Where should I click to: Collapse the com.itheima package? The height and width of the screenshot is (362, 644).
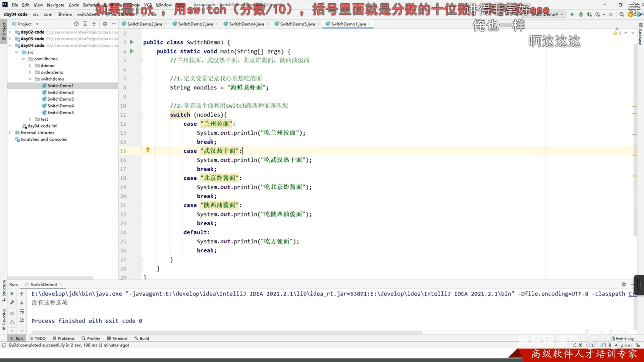(x=23, y=59)
